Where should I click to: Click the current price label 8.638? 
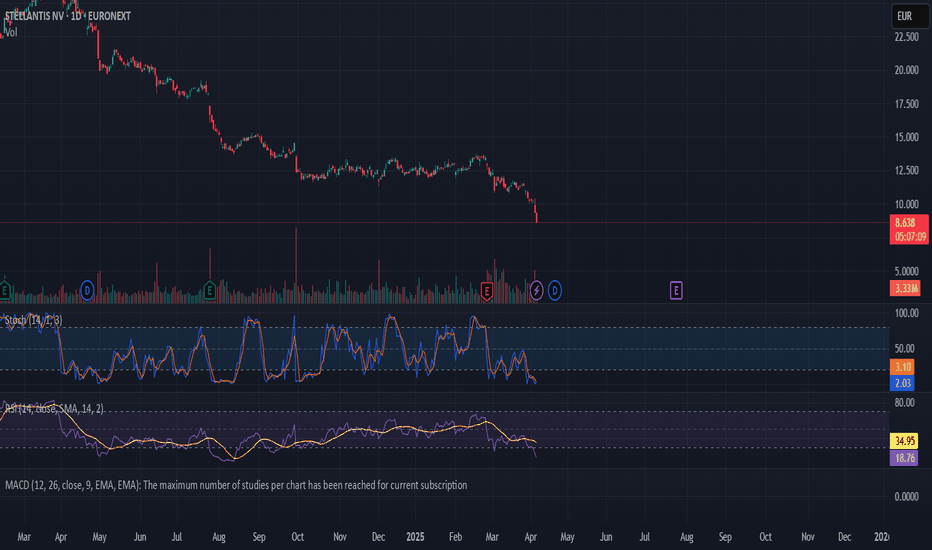point(905,223)
